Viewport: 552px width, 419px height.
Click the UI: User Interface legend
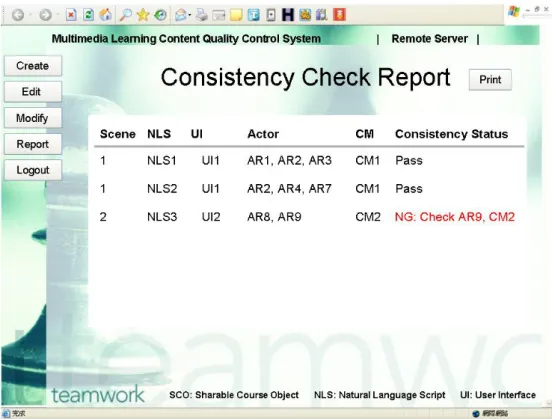click(498, 395)
